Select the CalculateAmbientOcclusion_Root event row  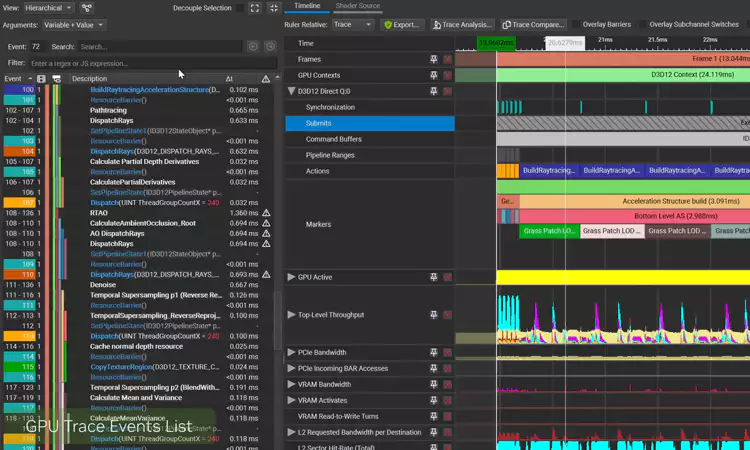click(137, 223)
